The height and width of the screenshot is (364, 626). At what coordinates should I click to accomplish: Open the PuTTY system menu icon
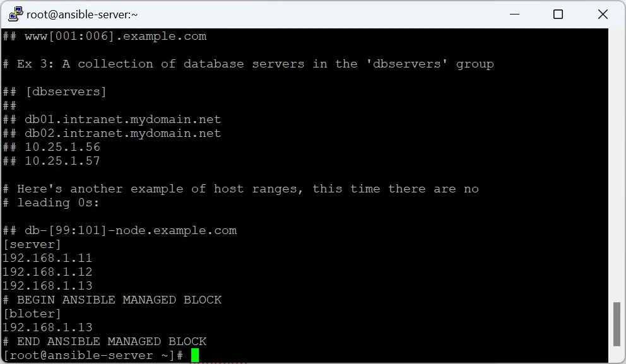[16, 14]
